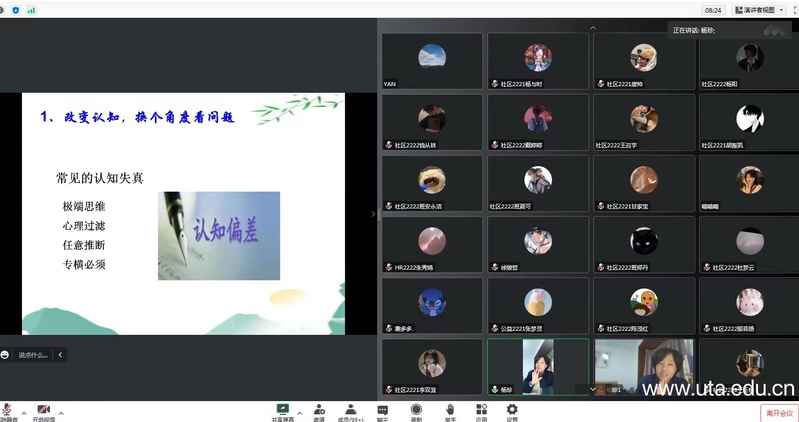Click the security shield icon
Screen dimensions: 799x422
tap(14, 9)
